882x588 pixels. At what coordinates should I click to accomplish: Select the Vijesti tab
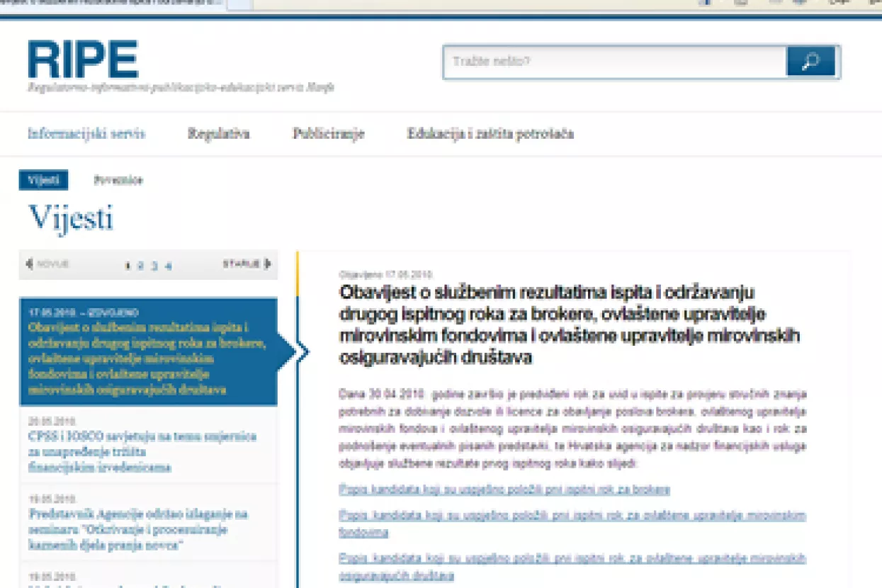(x=43, y=180)
